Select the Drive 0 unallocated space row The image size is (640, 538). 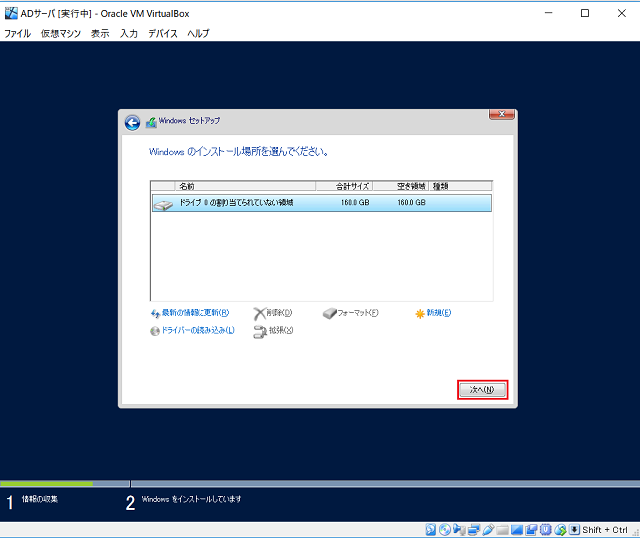(x=320, y=203)
